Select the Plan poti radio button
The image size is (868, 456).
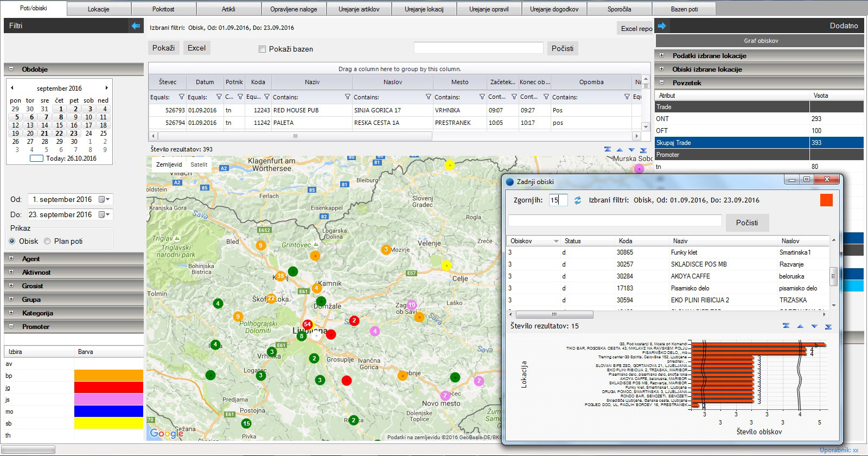point(47,242)
